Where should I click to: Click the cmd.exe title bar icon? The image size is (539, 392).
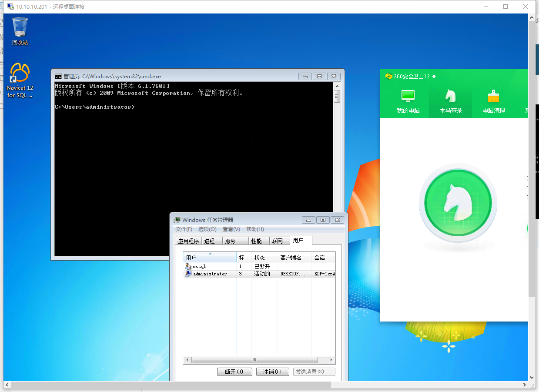pos(58,77)
